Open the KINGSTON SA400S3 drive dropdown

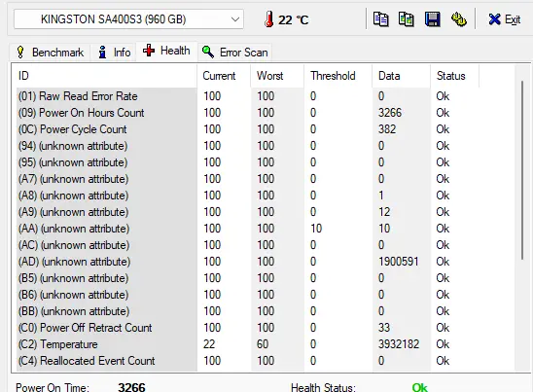(x=128, y=19)
